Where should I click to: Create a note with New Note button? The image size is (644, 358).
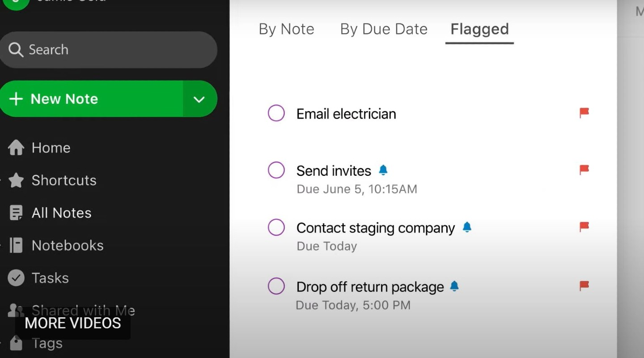[x=89, y=99]
